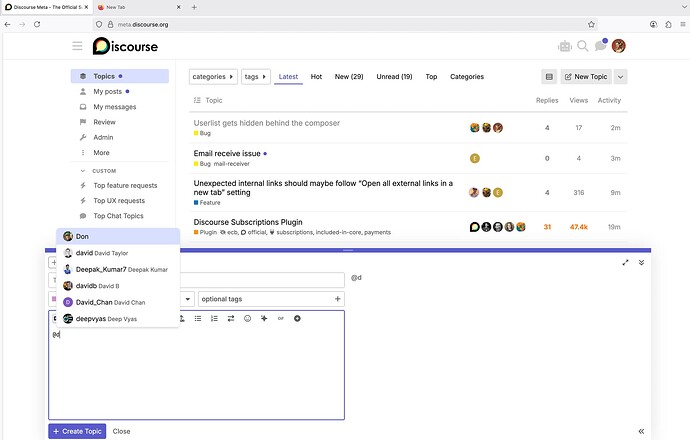Open the emoji picker in composer
Screen dimensions: 690x440
pyautogui.click(x=247, y=318)
